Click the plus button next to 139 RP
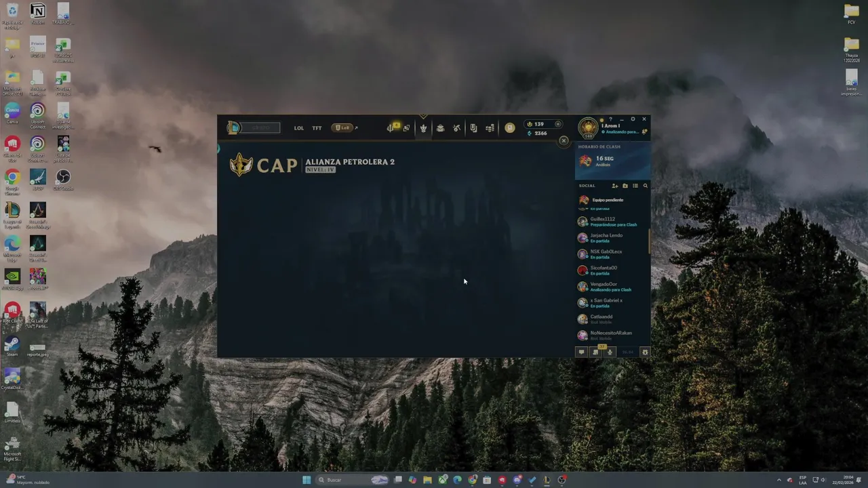 (558, 124)
